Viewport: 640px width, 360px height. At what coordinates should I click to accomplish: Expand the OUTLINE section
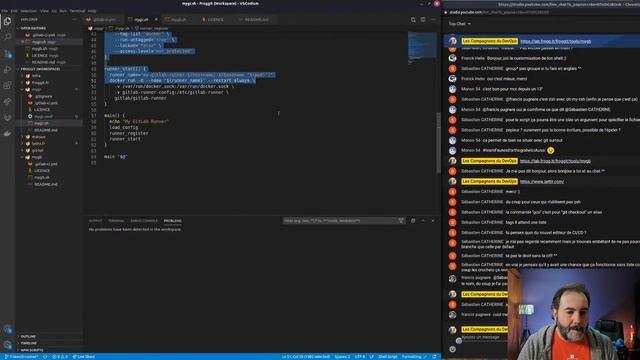(49, 336)
